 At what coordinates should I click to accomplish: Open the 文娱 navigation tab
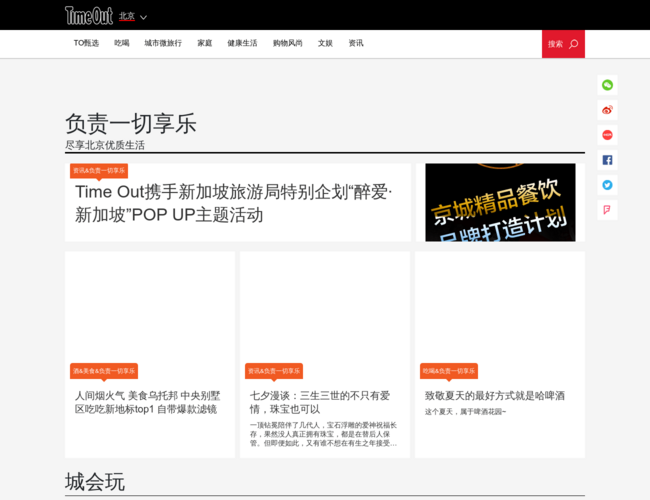(x=325, y=44)
